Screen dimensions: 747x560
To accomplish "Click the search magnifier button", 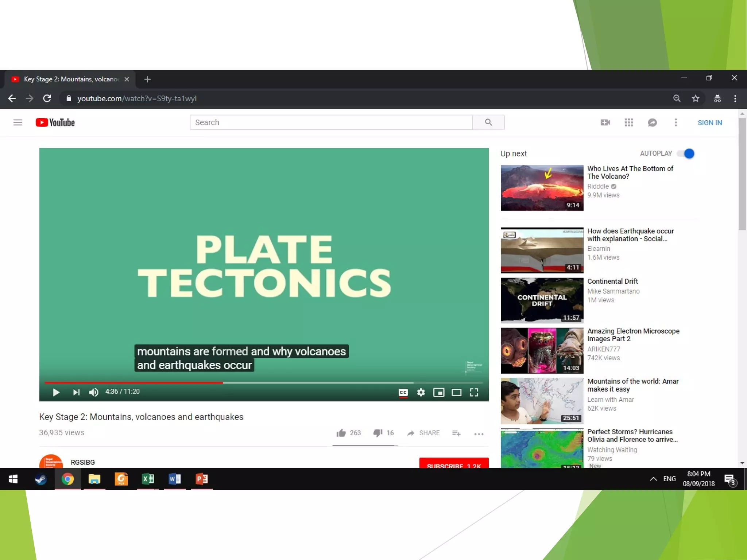I will click(488, 122).
